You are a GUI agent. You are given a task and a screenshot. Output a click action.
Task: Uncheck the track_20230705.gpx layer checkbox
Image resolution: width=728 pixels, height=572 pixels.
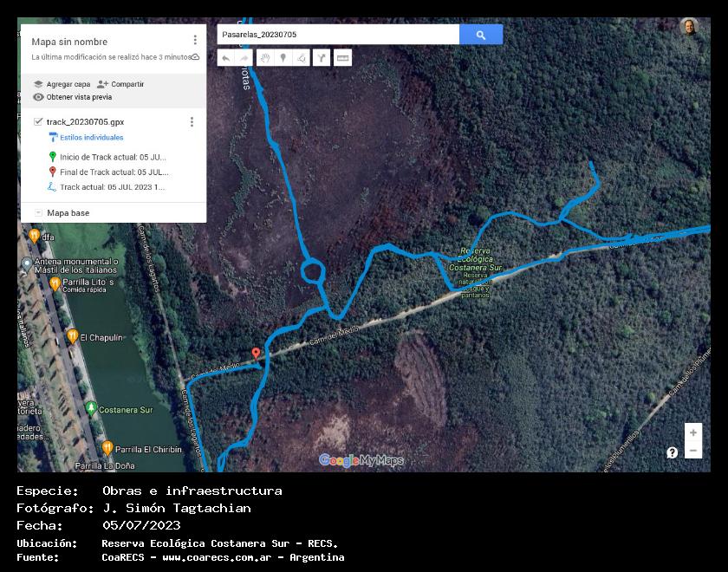click(x=38, y=122)
